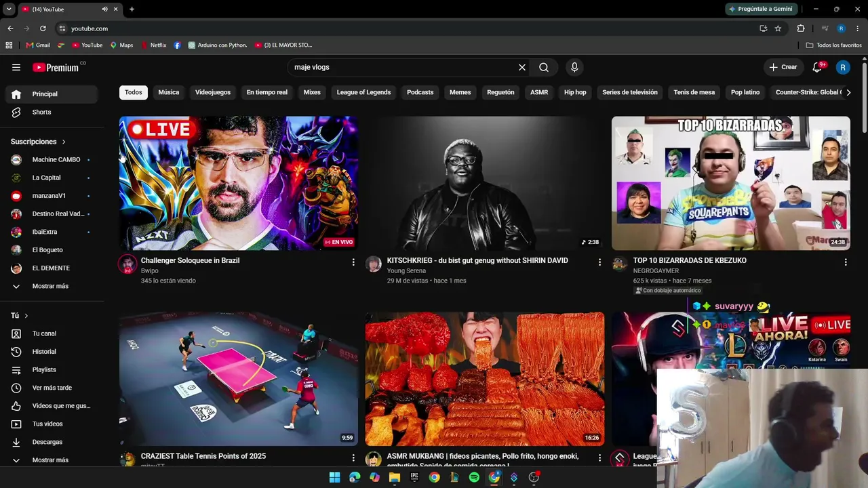
Task: Open the notifications bell
Action: [x=817, y=67]
